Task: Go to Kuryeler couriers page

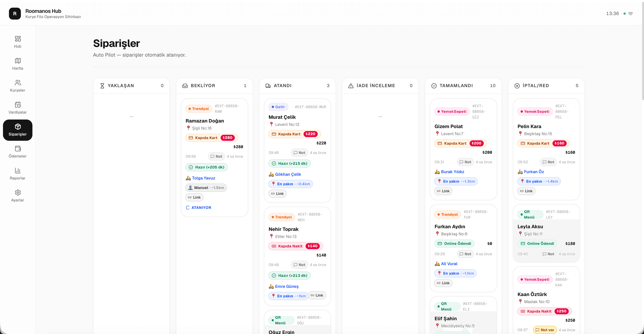Action: 18,86
